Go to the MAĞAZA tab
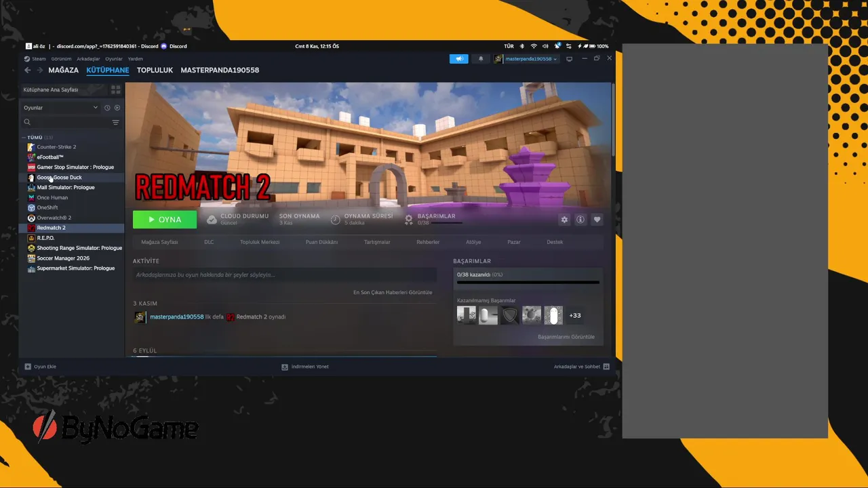Viewport: 868px width, 488px height. click(x=64, y=70)
